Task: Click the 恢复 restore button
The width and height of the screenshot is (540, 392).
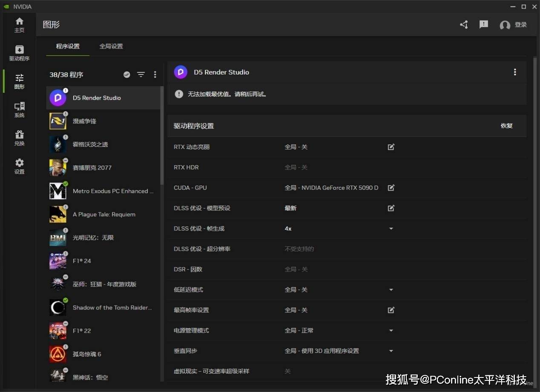Action: 506,126
